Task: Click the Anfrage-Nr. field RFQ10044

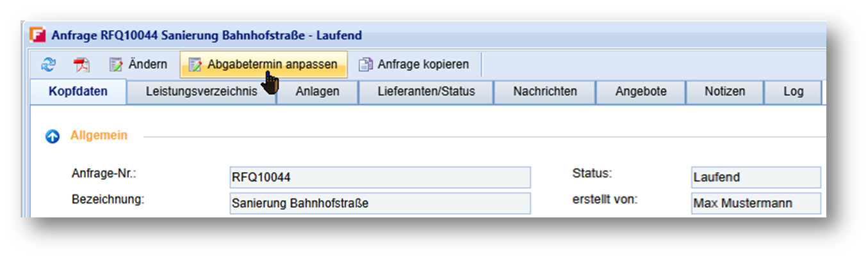Action: pyautogui.click(x=380, y=177)
